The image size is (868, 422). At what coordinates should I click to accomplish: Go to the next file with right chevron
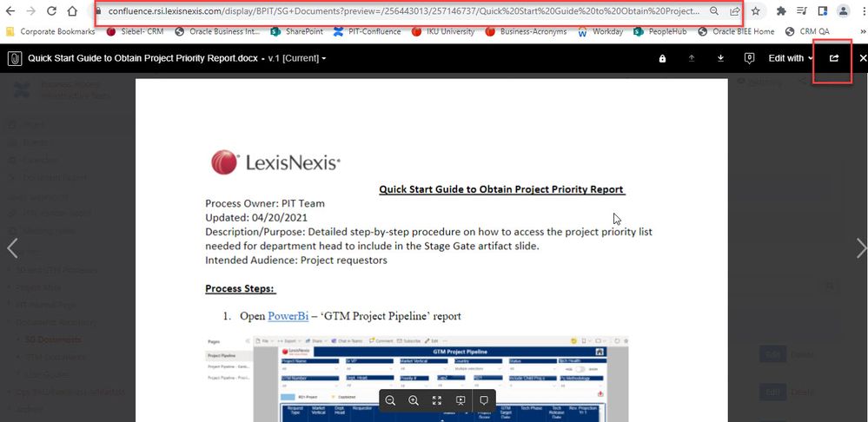[x=861, y=248]
